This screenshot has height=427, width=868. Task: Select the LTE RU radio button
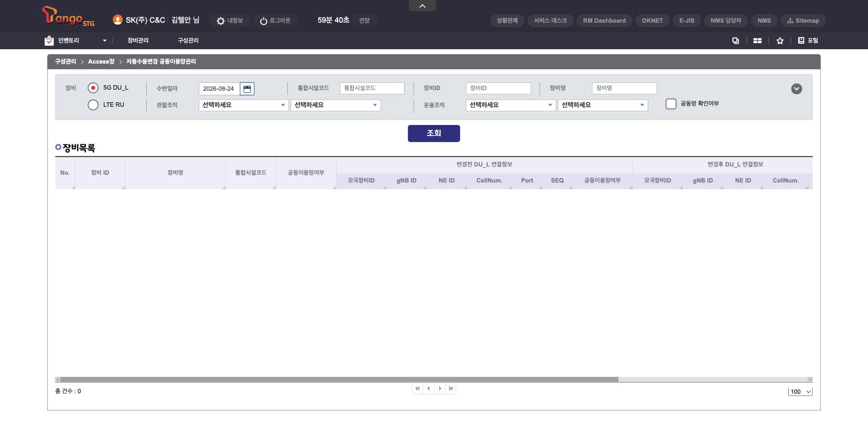pos(93,105)
